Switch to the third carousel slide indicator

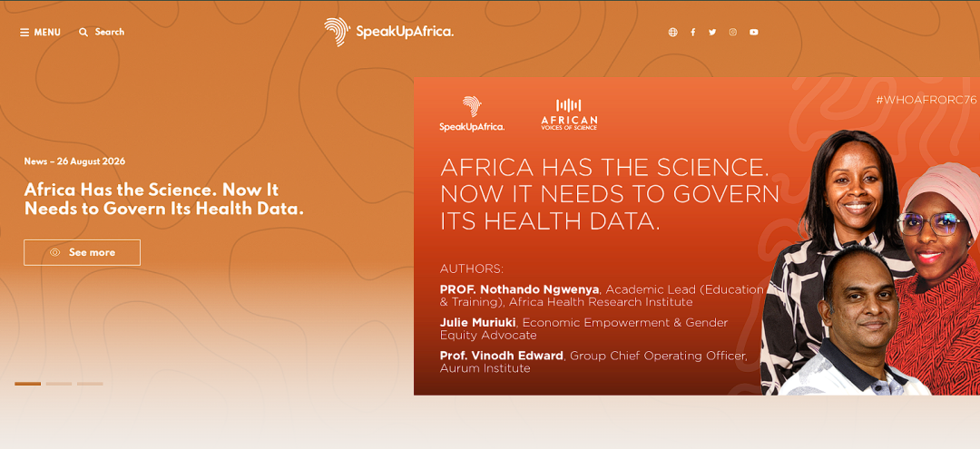coord(90,384)
